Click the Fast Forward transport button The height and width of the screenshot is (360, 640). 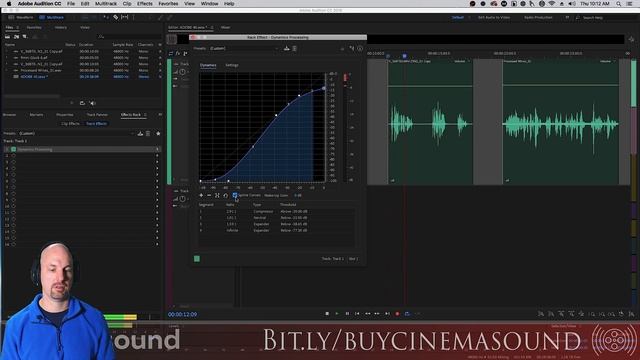tap(377, 313)
